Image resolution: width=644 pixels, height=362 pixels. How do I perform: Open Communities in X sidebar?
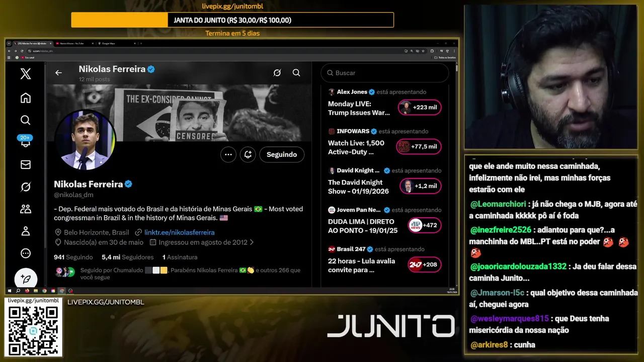(26, 209)
